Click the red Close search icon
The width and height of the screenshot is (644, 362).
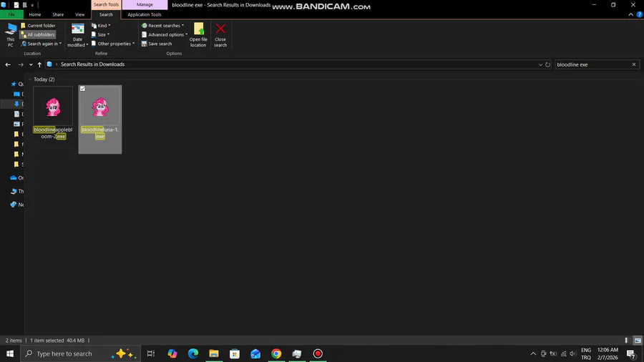point(220,29)
